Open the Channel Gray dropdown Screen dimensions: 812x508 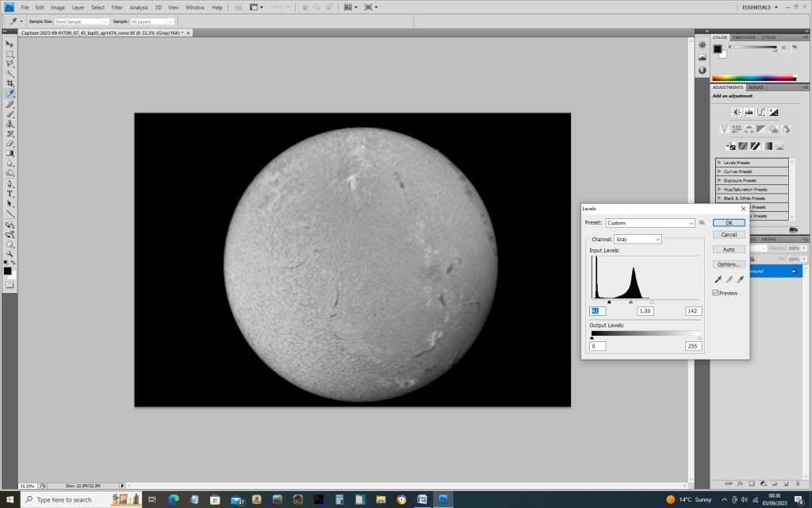pyautogui.click(x=638, y=240)
